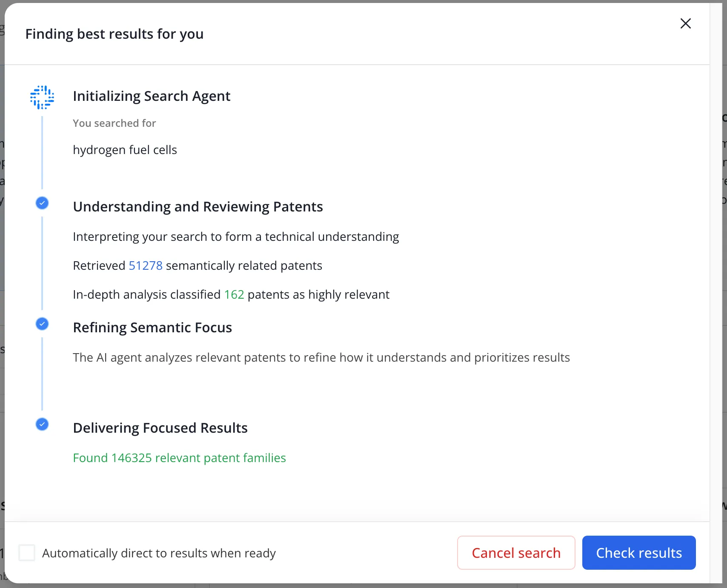Click the 'Understanding and Reviewing Patents' heading

[198, 207]
